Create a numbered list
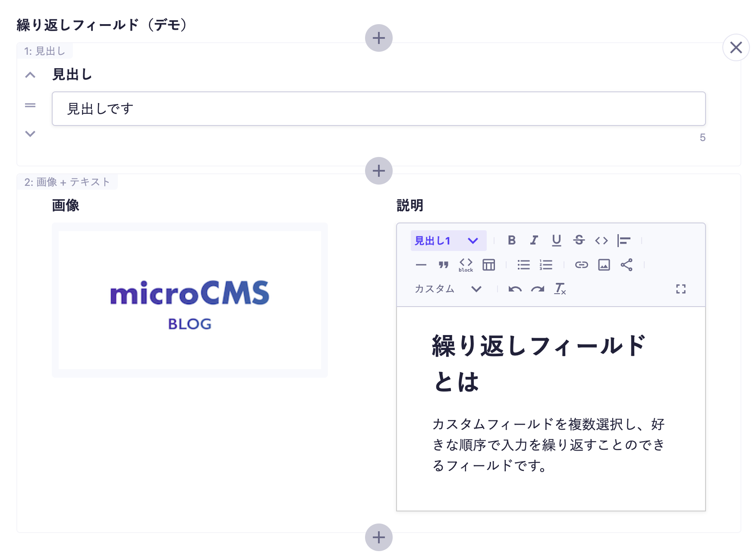 pos(546,265)
